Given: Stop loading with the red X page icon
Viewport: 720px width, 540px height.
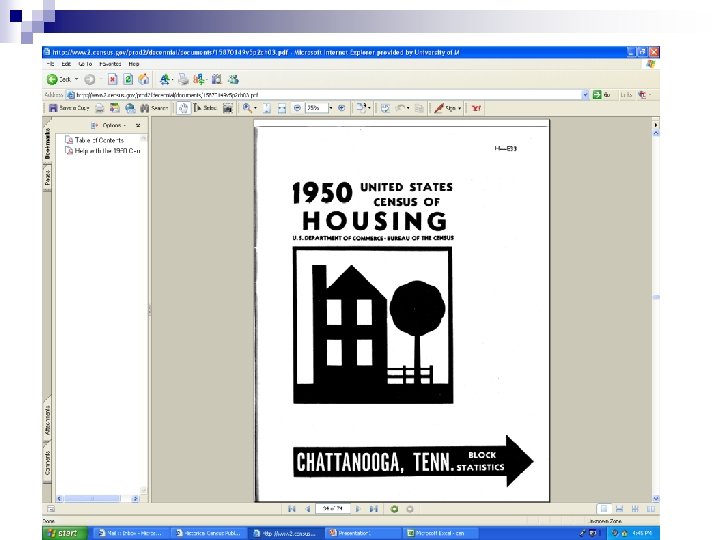Looking at the screenshot, I should coord(112,79).
